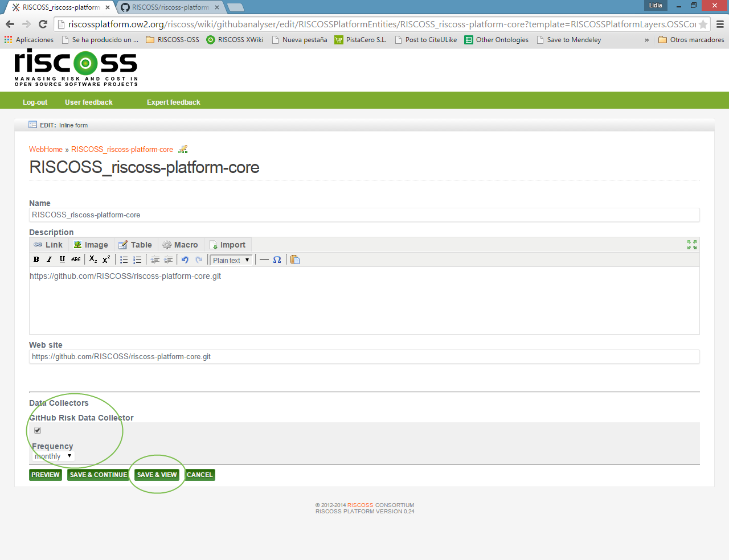Undo the last edit
729x560 pixels.
pos(185,260)
